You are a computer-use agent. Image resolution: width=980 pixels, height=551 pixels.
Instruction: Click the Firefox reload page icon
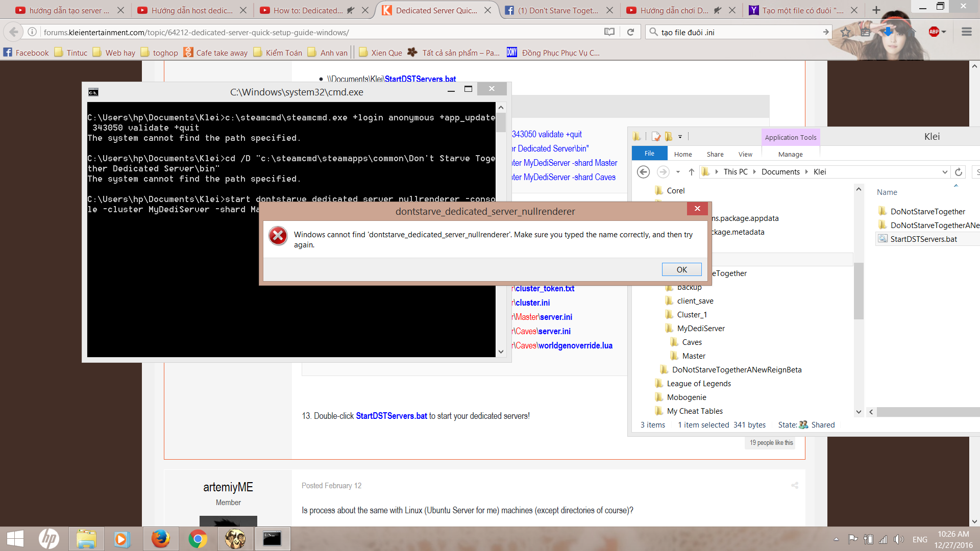pos(630,32)
